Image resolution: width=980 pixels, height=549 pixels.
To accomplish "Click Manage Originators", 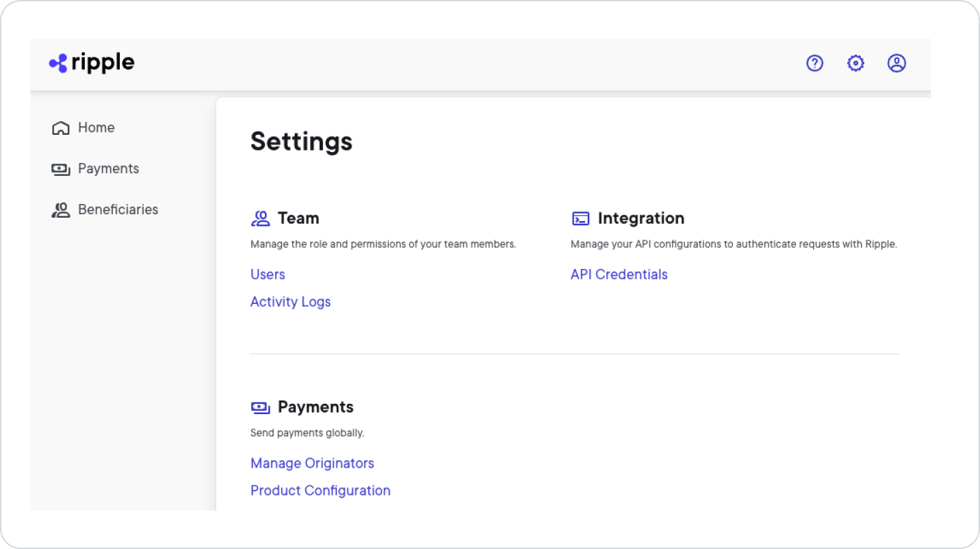I will click(312, 463).
